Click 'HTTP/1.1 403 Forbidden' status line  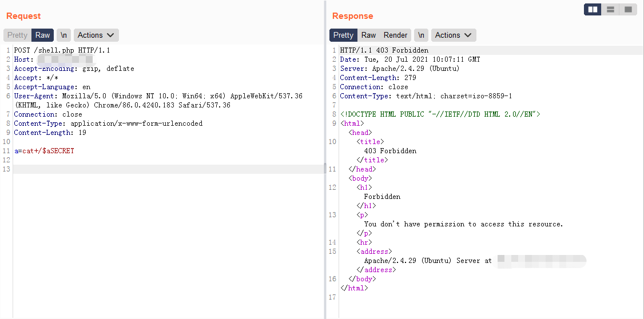(x=384, y=50)
